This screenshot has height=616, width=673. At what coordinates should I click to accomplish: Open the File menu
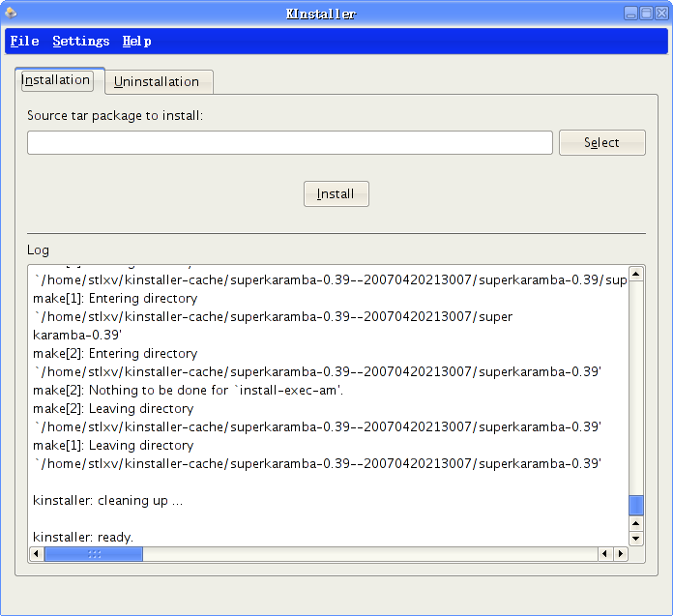click(24, 42)
